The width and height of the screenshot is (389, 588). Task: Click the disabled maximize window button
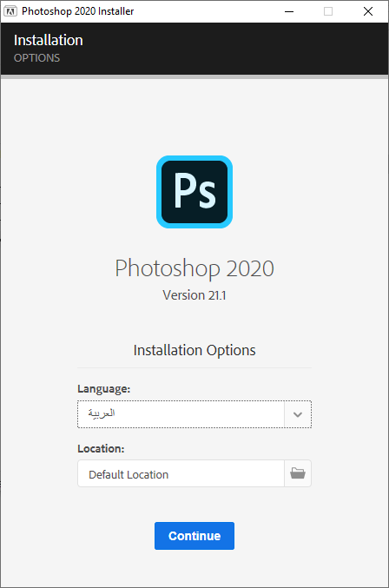pos(328,11)
